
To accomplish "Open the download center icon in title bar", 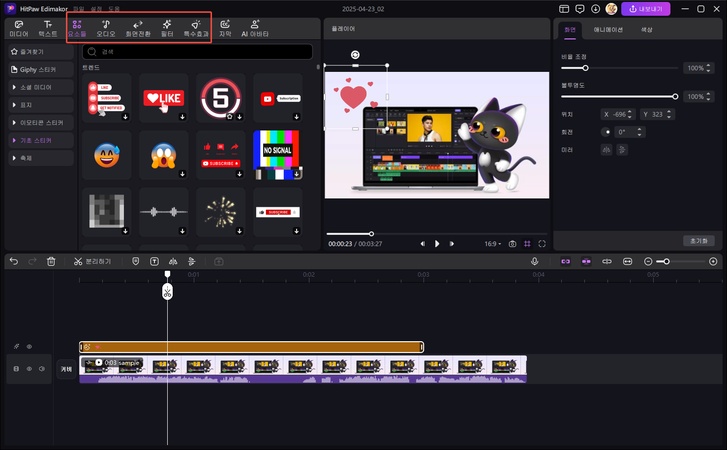I will click(x=595, y=9).
